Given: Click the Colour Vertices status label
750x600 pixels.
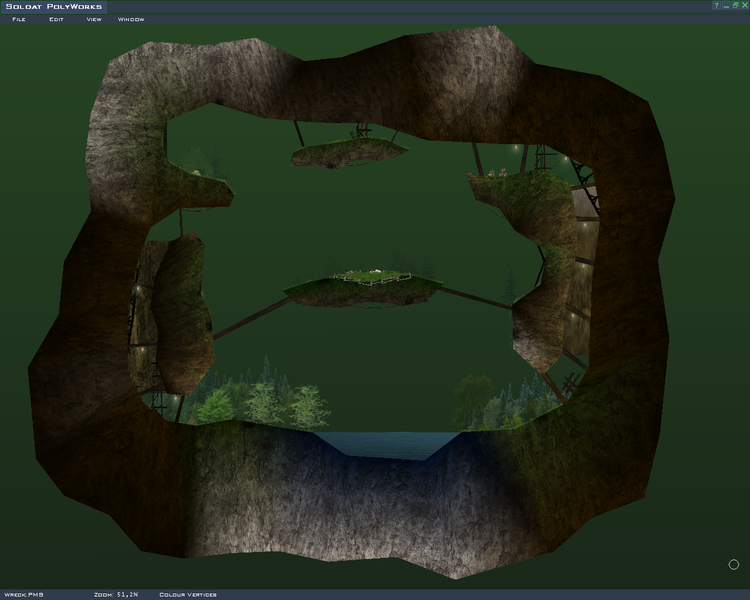Looking at the screenshot, I should point(187,594).
